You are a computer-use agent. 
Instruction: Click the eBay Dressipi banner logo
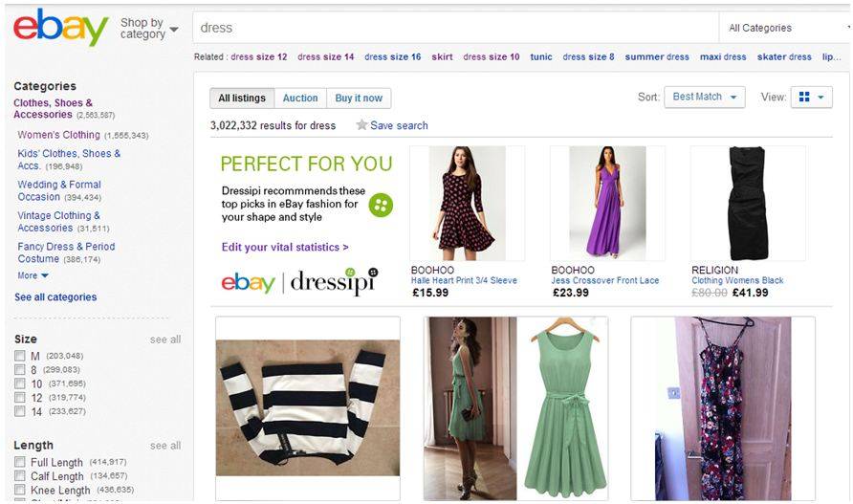click(x=299, y=281)
